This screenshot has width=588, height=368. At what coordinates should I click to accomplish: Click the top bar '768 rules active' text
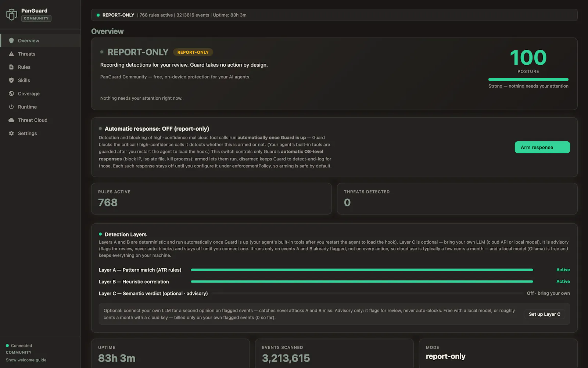click(156, 15)
